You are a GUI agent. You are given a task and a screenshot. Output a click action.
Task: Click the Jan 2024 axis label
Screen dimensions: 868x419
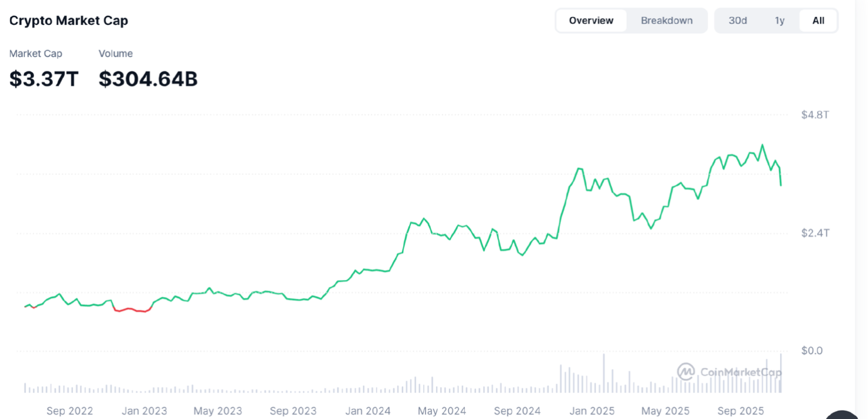tap(368, 411)
